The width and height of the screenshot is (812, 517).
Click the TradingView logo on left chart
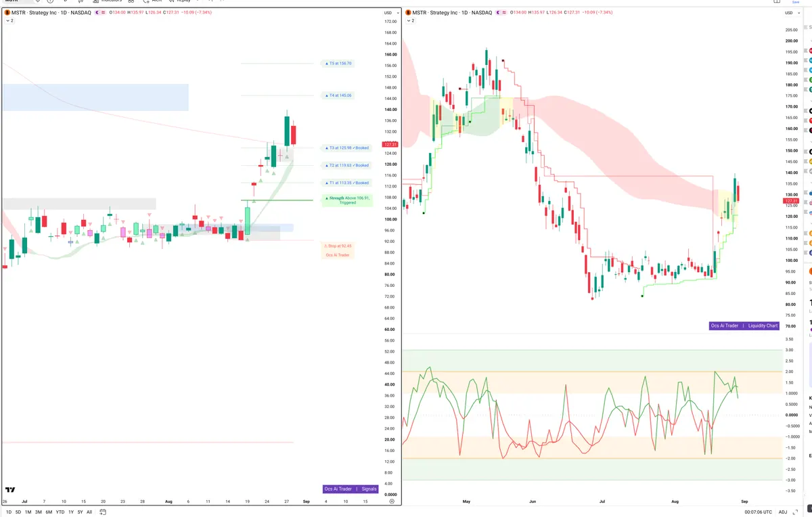click(10, 490)
